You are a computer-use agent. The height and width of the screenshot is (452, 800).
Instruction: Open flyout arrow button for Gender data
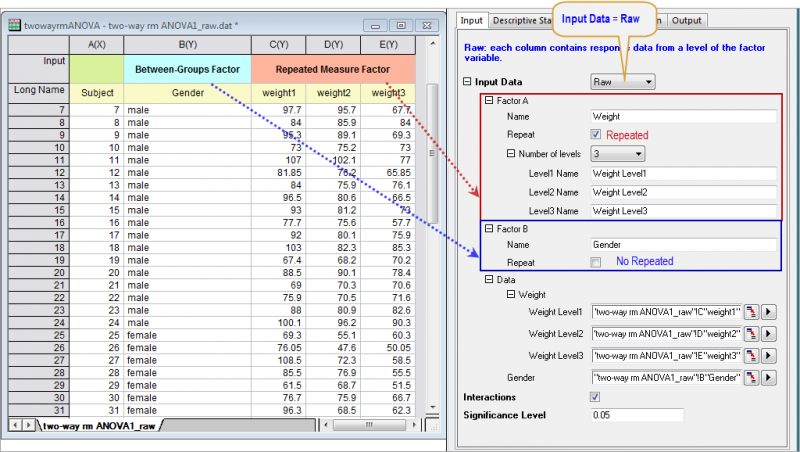point(768,378)
